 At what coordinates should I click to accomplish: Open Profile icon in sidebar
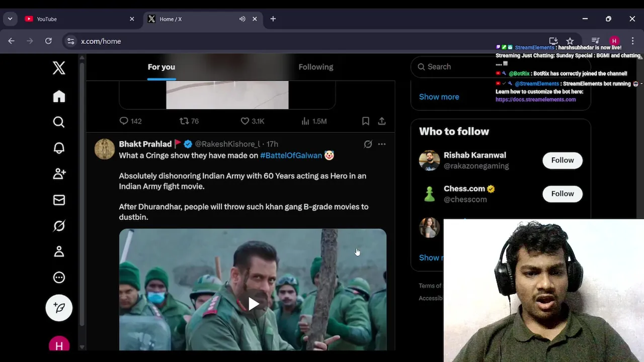click(x=59, y=252)
